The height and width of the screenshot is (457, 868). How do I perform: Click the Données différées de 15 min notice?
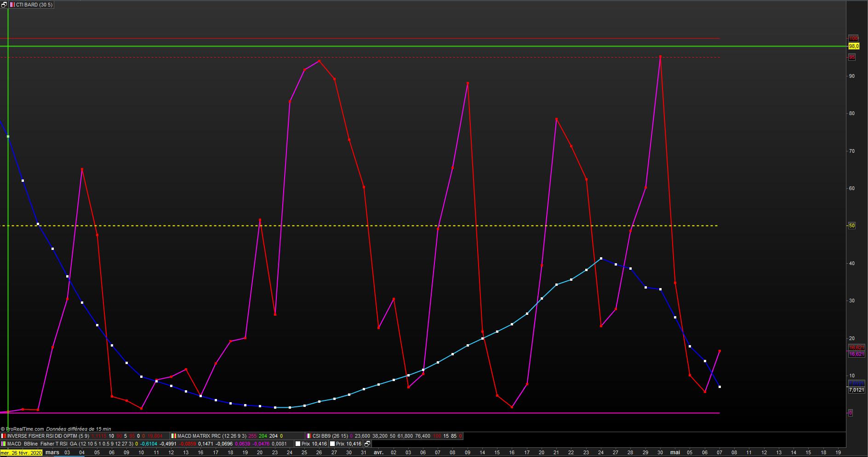[78, 429]
